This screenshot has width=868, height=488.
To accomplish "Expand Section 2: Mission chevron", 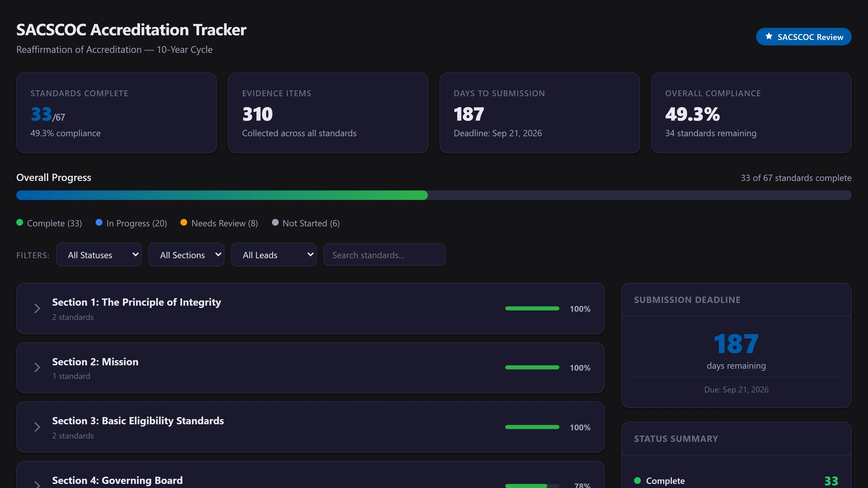I will (x=37, y=367).
